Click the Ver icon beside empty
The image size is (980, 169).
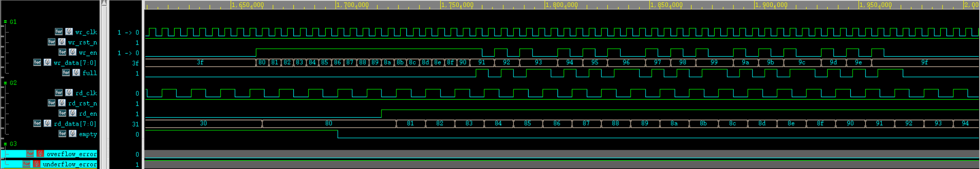(x=62, y=133)
